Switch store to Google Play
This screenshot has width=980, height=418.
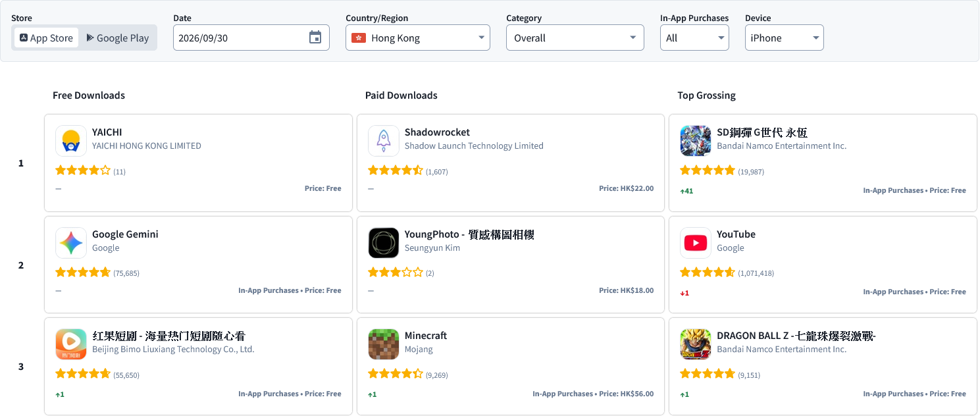tap(118, 38)
